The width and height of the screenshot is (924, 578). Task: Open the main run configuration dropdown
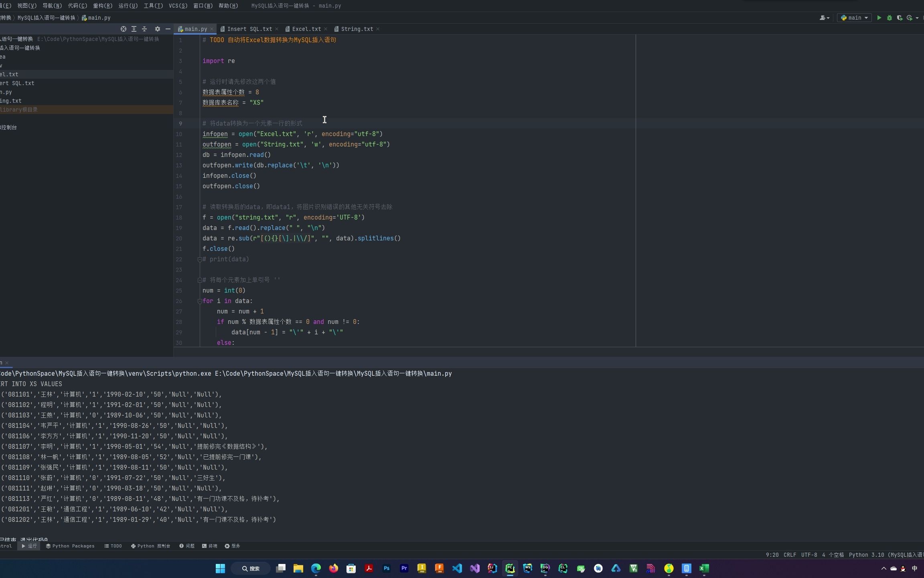pyautogui.click(x=854, y=18)
